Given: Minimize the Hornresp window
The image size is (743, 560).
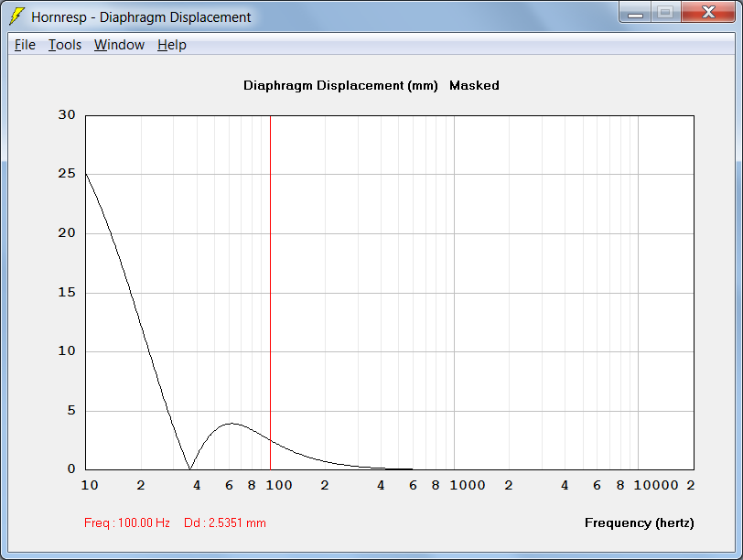Looking at the screenshot, I should (635, 13).
